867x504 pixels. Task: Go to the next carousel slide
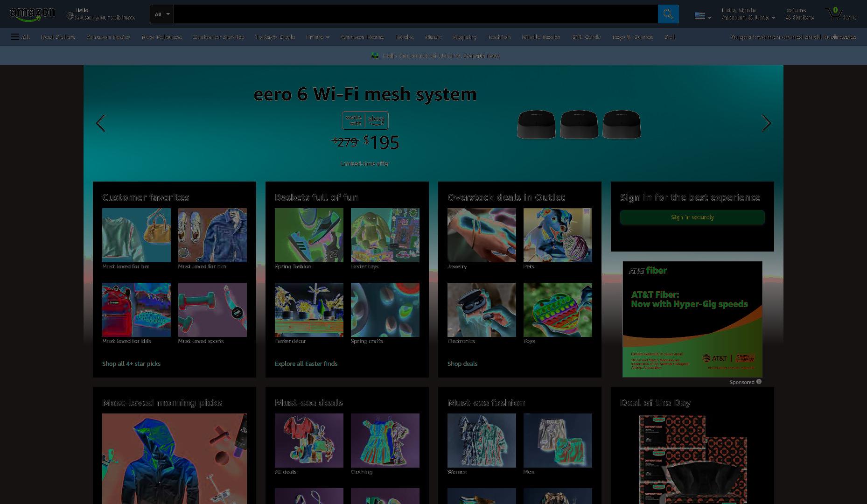766,123
